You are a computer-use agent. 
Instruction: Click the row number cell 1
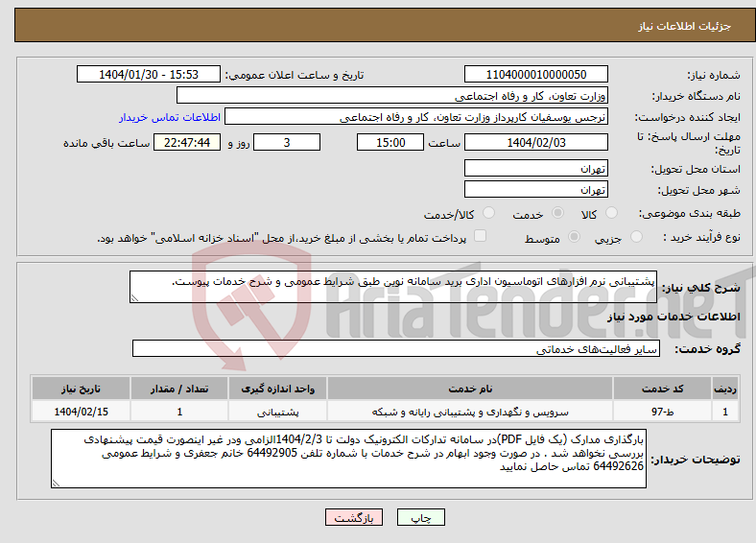point(725,412)
